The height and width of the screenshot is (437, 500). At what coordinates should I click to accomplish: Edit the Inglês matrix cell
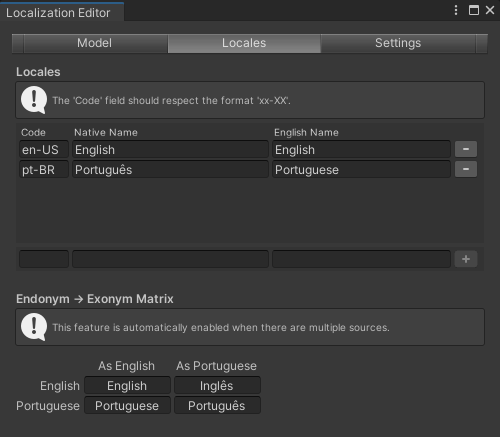217,385
